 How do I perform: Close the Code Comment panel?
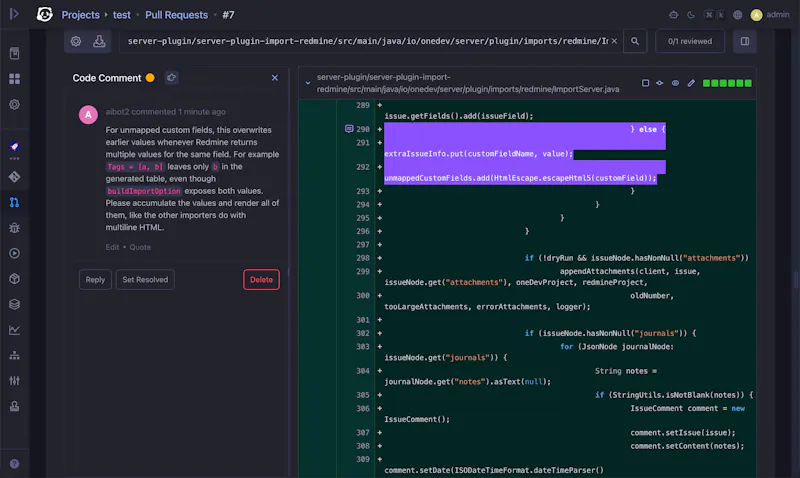tap(274, 78)
